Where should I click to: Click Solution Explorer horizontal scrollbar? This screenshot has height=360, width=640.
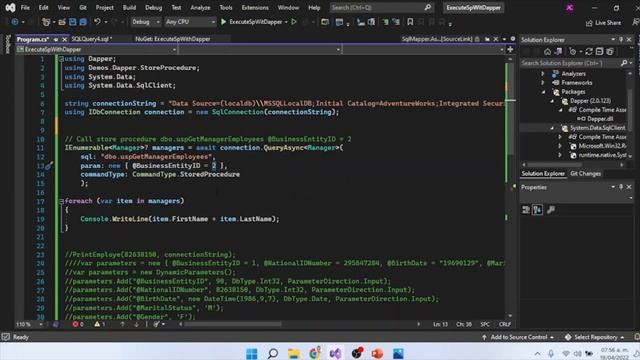pyautogui.click(x=554, y=165)
